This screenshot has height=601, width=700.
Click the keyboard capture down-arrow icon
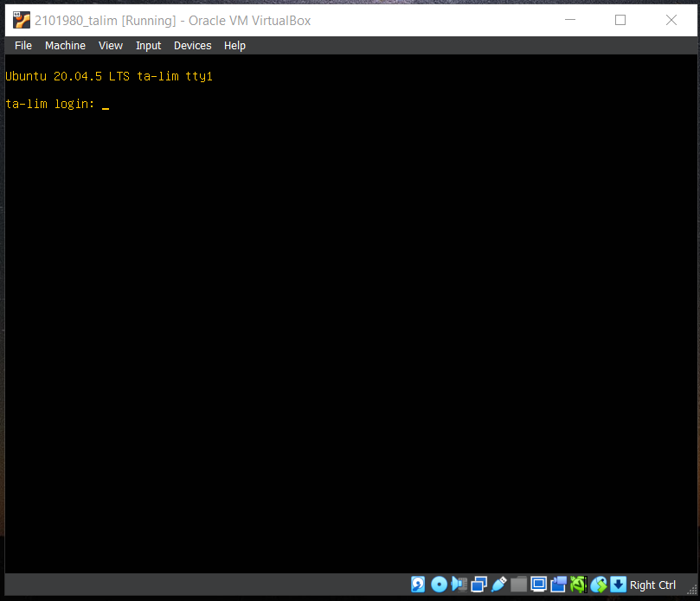coord(619,585)
